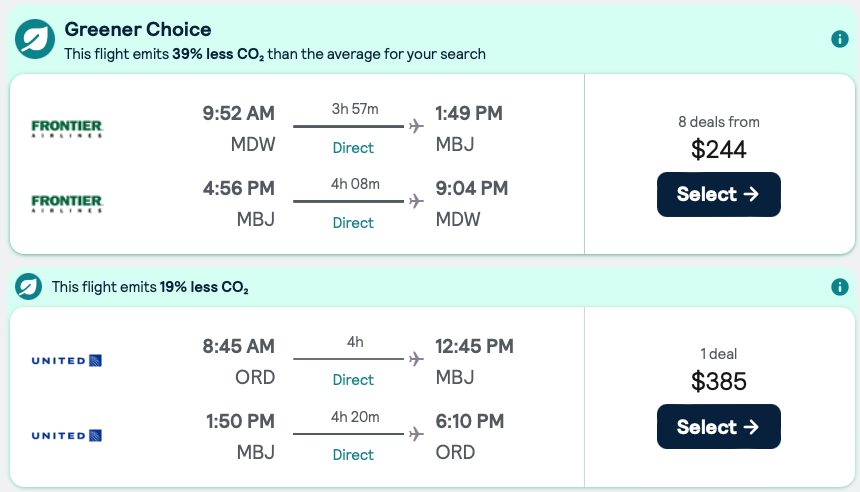Image resolution: width=860 pixels, height=492 pixels.
Task: Click United logo on 1:50 PM flight
Action: point(67,435)
